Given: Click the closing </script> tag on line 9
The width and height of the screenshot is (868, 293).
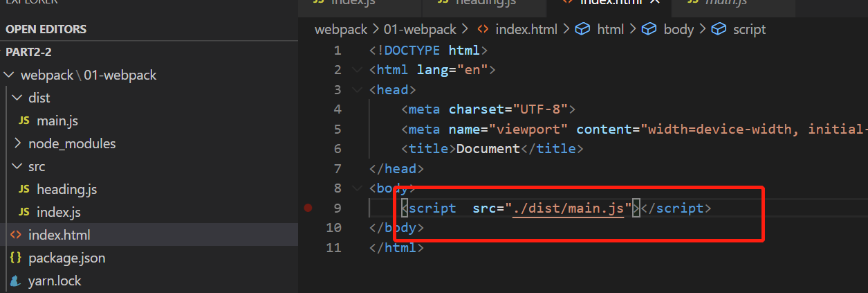Looking at the screenshot, I should [x=676, y=208].
